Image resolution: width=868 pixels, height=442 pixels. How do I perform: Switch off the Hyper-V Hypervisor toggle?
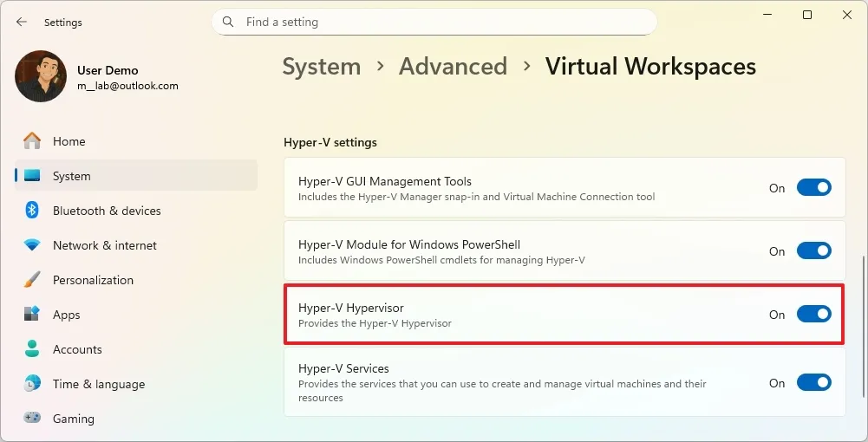coord(813,314)
